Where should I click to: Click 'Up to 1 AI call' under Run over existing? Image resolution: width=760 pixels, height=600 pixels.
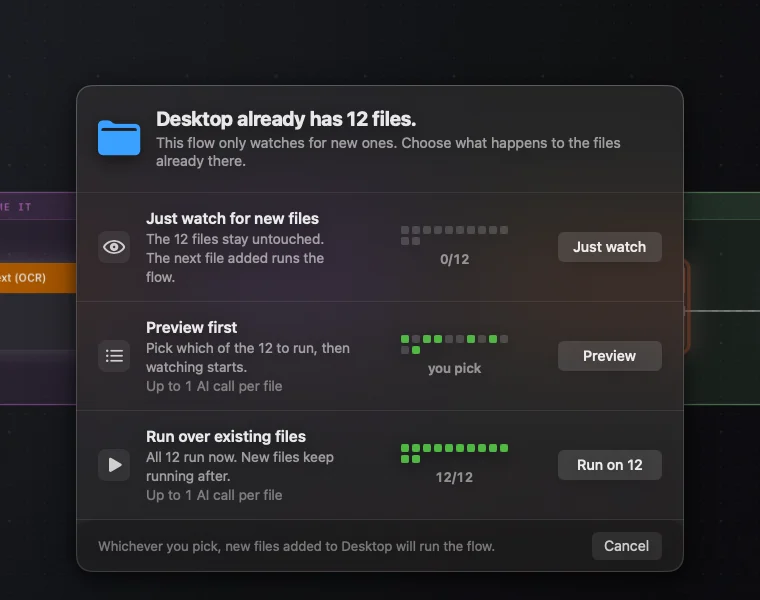click(x=214, y=495)
